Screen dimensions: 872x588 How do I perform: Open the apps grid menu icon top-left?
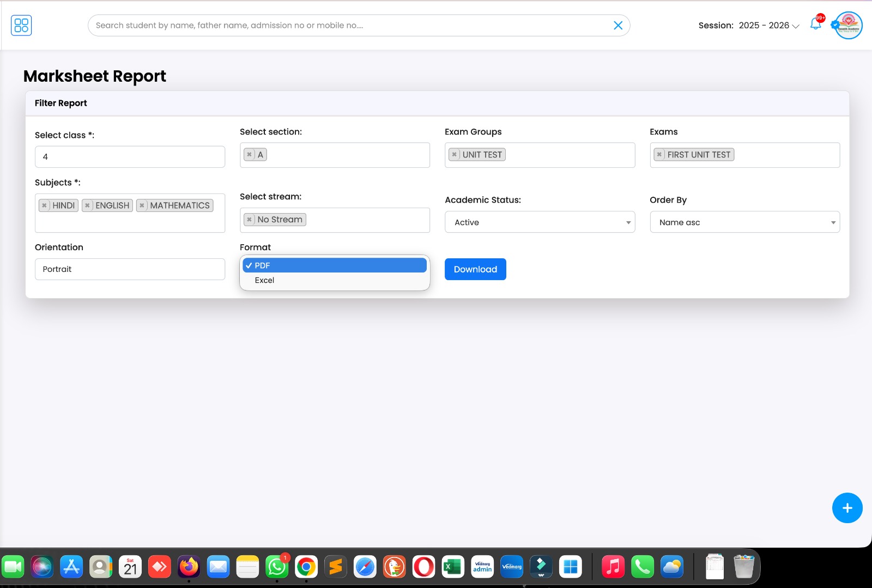coord(21,25)
